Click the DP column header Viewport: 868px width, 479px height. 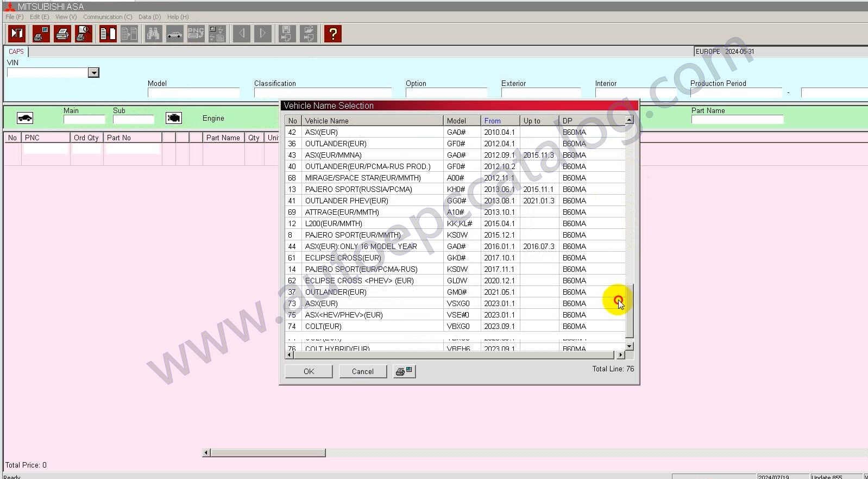pyautogui.click(x=592, y=121)
